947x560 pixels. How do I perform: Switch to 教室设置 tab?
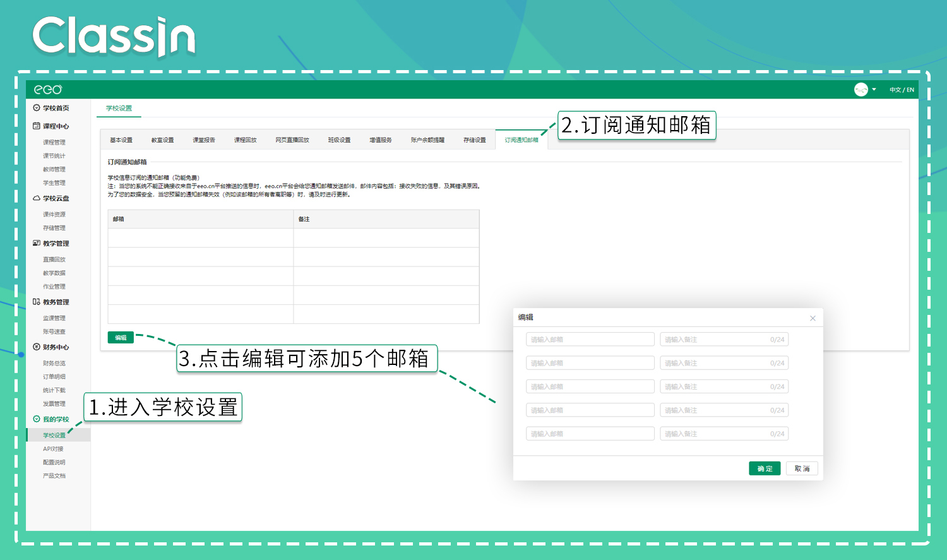point(163,140)
